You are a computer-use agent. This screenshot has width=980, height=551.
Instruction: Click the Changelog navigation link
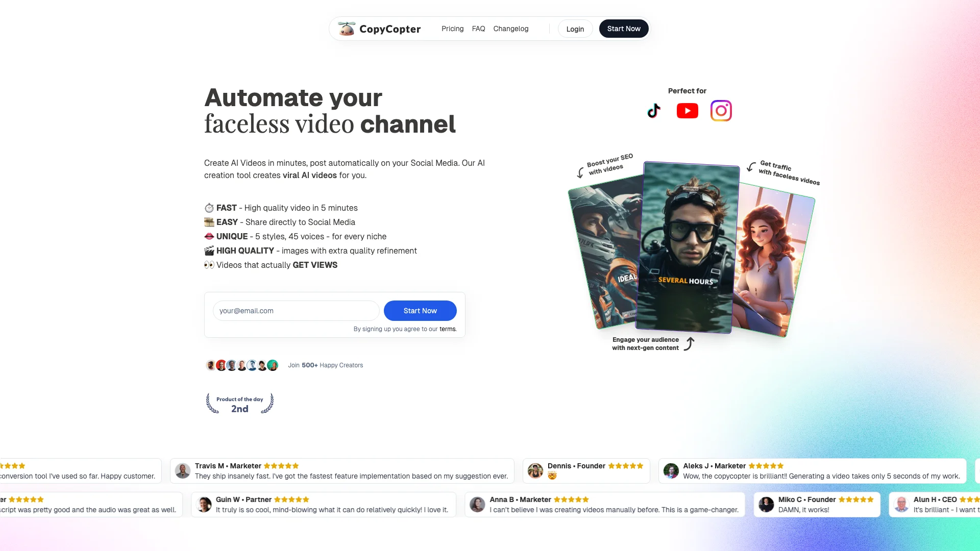click(511, 28)
